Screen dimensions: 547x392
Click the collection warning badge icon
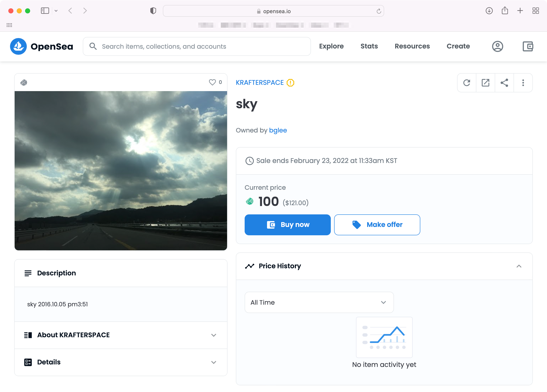(290, 83)
